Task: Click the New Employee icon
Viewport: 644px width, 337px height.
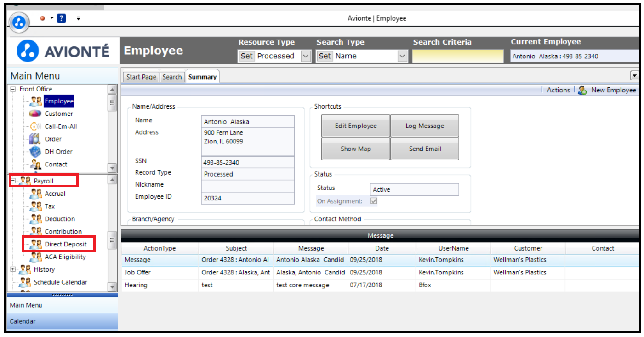Action: pyautogui.click(x=582, y=90)
